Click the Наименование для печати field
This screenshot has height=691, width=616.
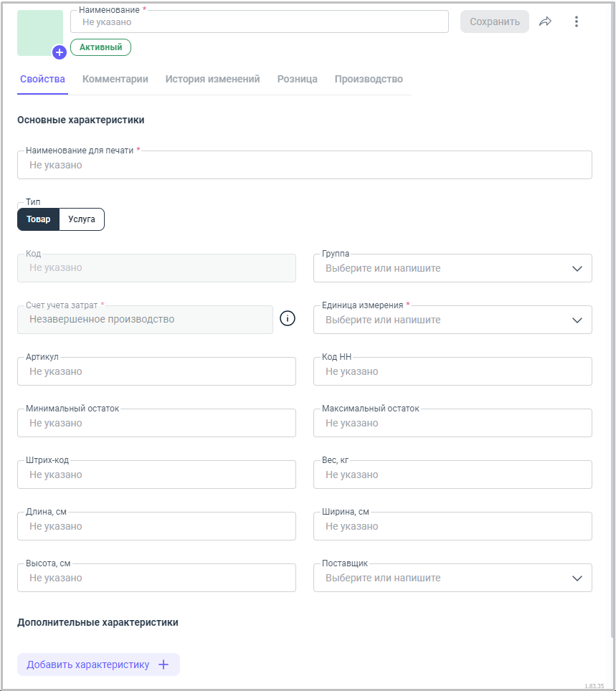click(x=304, y=165)
